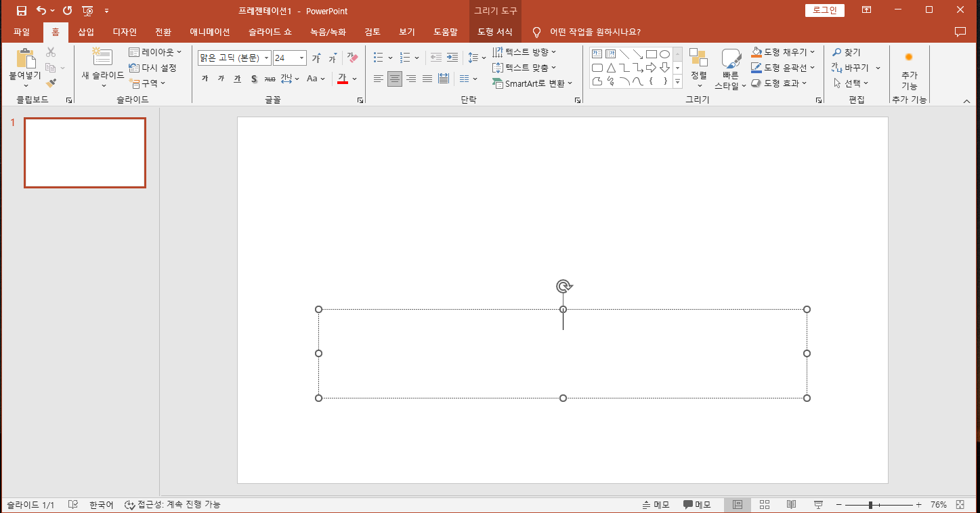Screen dimensions: 980x513
Task: Decrease the list indent level
Action: (x=436, y=58)
